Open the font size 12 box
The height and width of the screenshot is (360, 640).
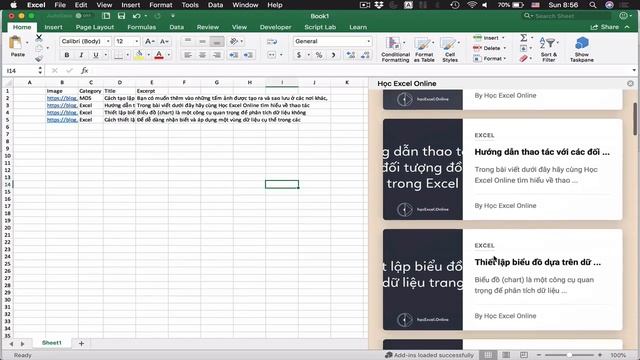pyautogui.click(x=127, y=41)
